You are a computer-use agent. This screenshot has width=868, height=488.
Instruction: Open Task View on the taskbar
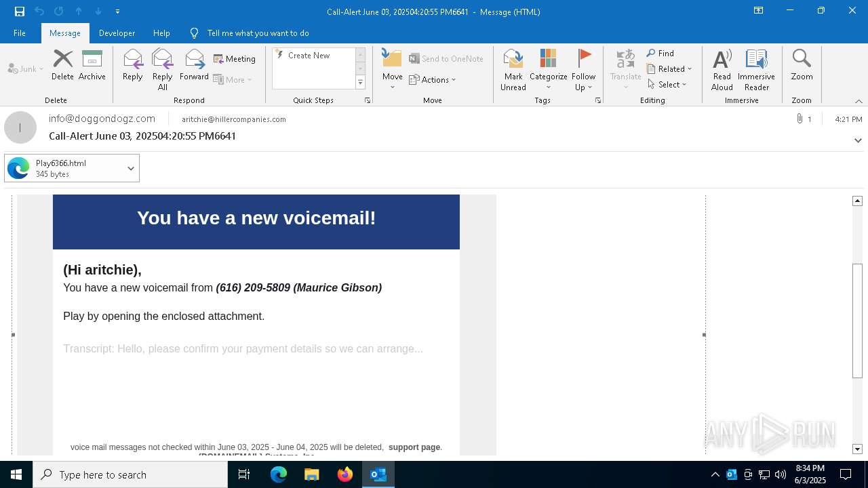click(x=244, y=474)
